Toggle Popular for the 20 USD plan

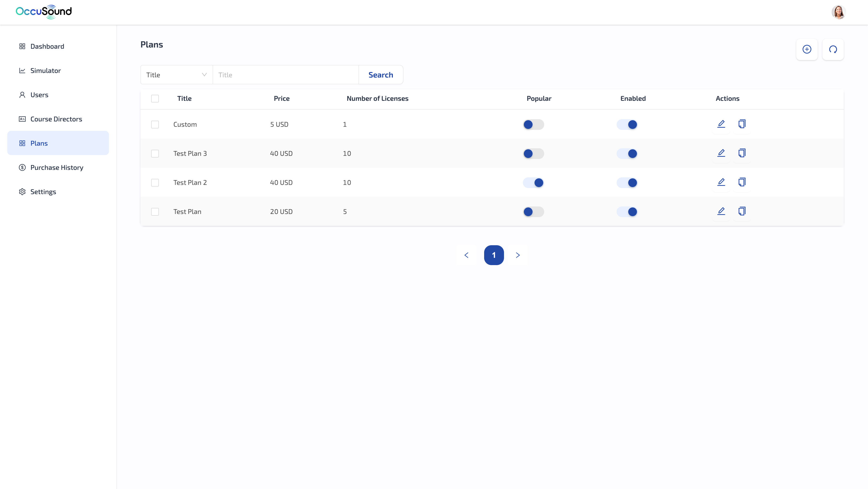[x=533, y=212]
